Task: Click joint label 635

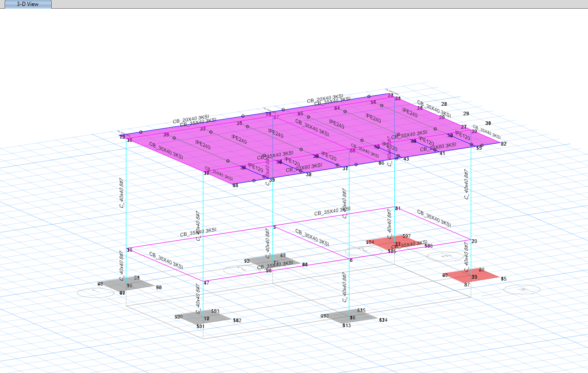Action: coord(361,310)
